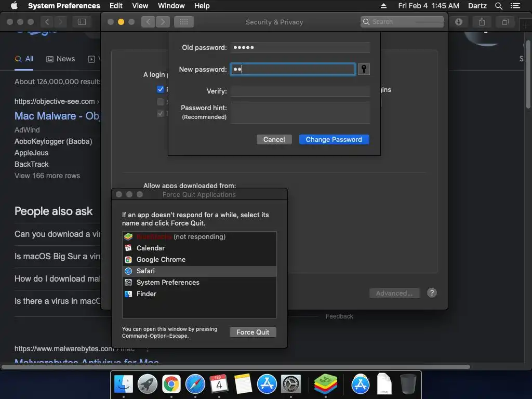This screenshot has width=532, height=399.
Task: Click the Verify password field
Action: [300, 91]
